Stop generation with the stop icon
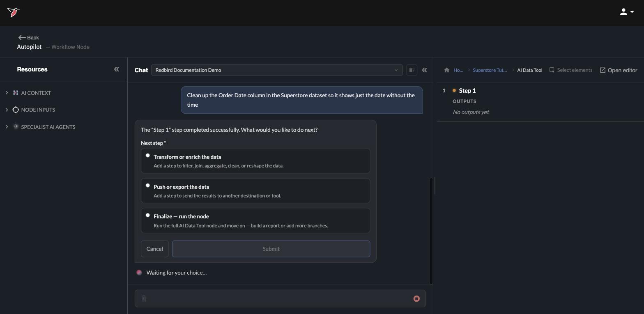The height and width of the screenshot is (314, 644). [416, 299]
